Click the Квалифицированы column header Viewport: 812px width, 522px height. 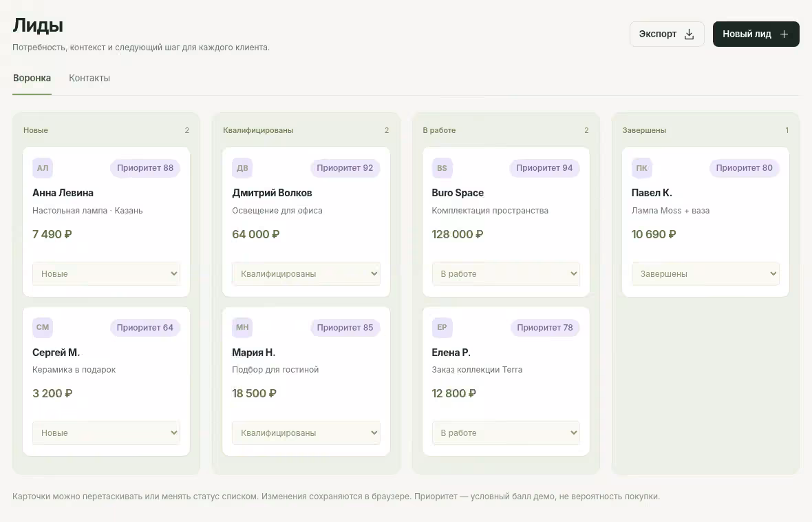[258, 131]
